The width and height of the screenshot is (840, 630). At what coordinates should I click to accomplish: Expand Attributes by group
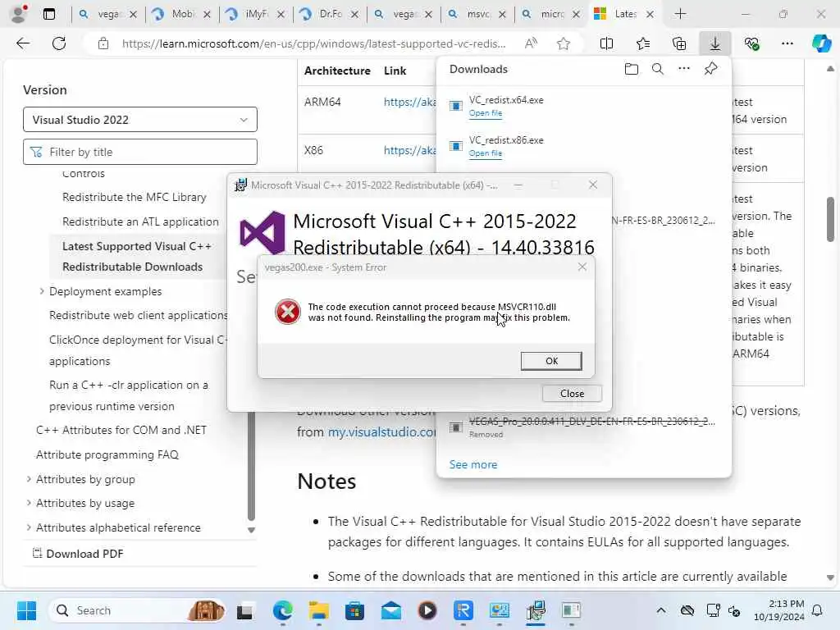tap(29, 479)
